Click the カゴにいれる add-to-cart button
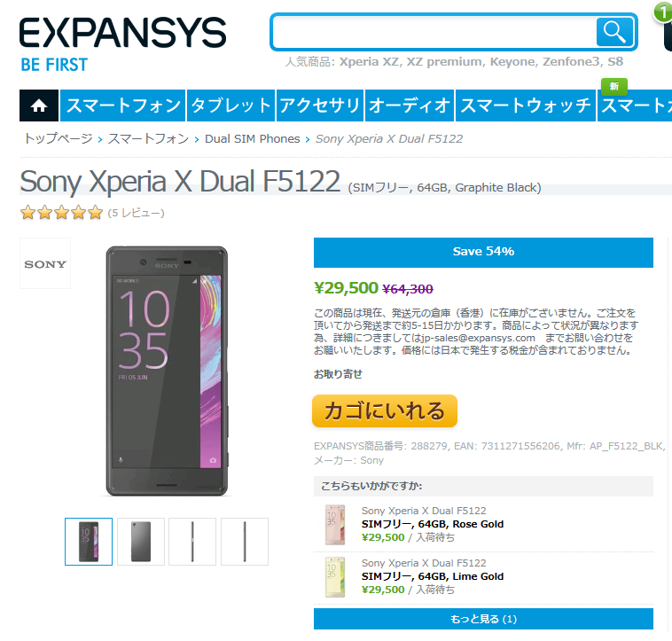672x641 pixels. click(x=385, y=410)
